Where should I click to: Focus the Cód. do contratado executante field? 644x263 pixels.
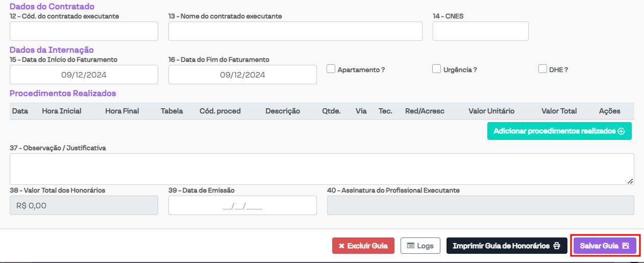84,32
